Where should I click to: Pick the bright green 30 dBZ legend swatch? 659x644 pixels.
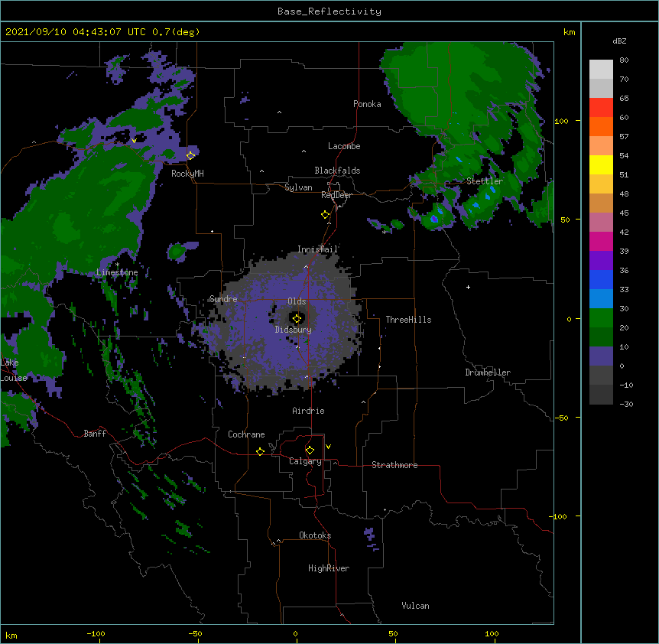click(x=601, y=318)
